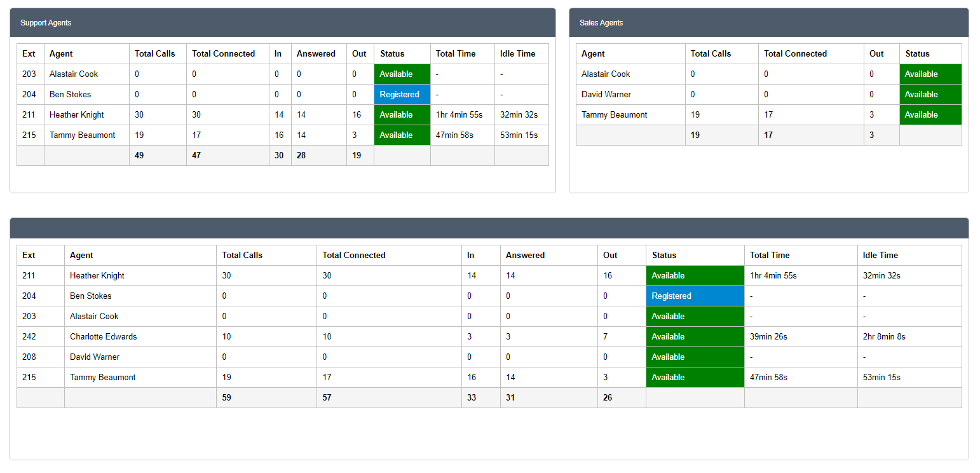Select the Out header in Sales Agents table
This screenshot has height=473, width=980.
click(x=877, y=54)
